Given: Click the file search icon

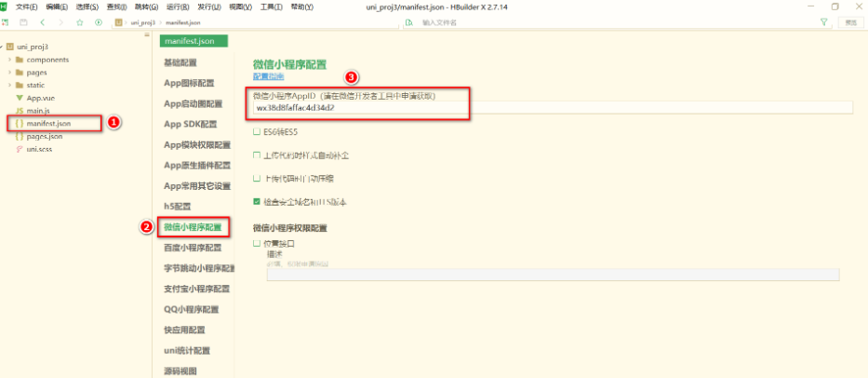Looking at the screenshot, I should tap(409, 22).
